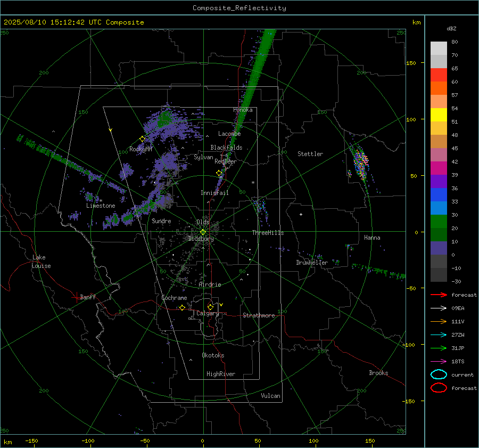The image size is (479, 448).
Task: Click the light gray 80 dBZ swatch
Action: pos(439,48)
